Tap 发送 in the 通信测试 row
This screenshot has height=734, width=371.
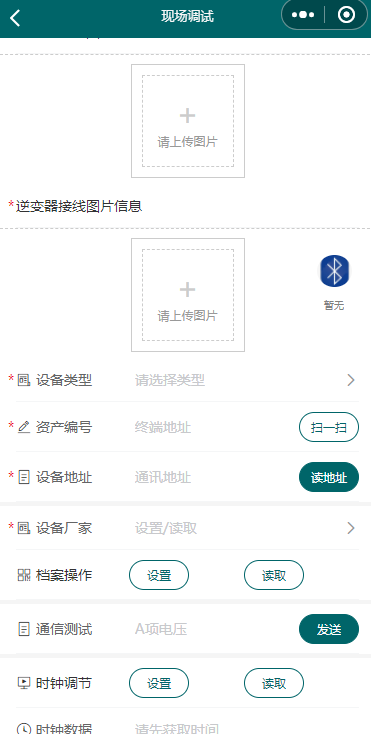click(329, 629)
